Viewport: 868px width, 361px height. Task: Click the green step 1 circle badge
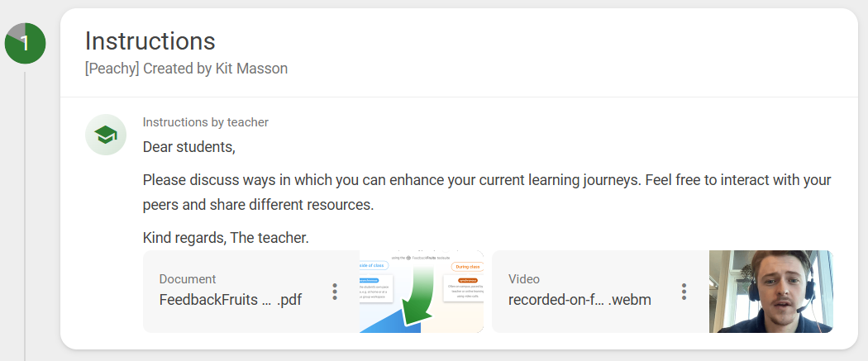point(25,44)
